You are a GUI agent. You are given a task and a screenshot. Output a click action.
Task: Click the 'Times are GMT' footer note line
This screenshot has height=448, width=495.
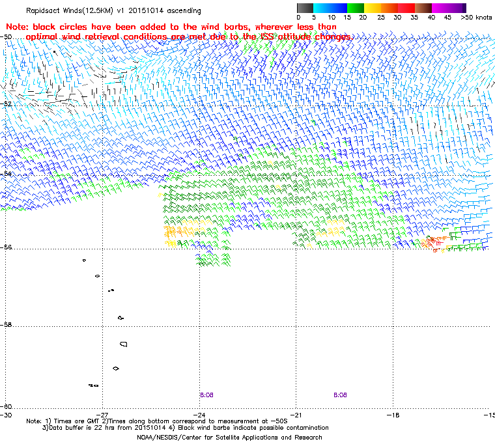coord(157,421)
